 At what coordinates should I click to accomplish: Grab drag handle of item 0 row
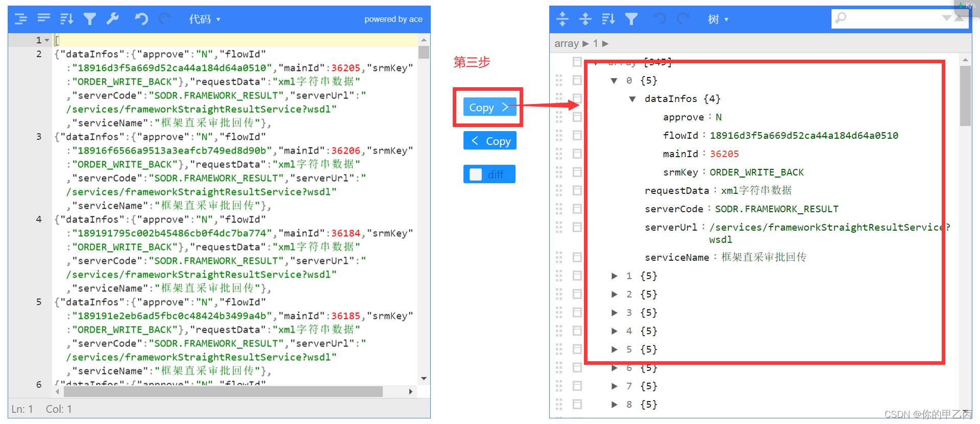click(x=559, y=80)
